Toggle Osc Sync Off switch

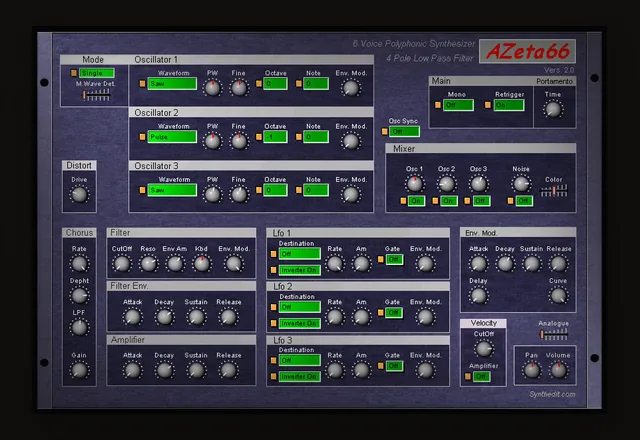coord(404,131)
